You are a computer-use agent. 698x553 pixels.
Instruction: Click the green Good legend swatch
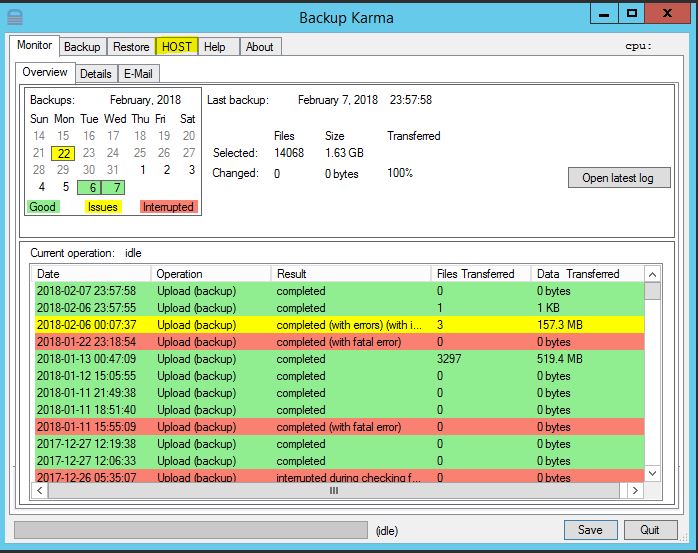click(43, 207)
